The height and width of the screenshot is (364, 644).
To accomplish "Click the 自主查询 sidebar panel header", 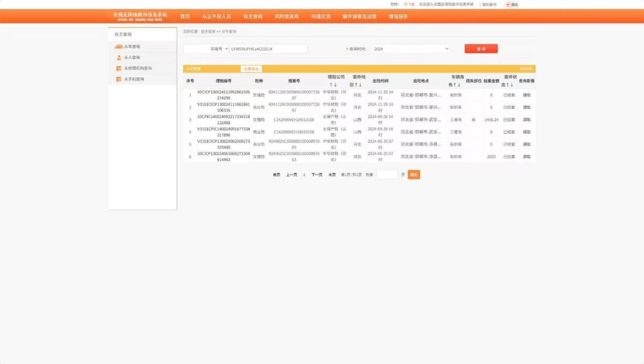I will point(142,34).
